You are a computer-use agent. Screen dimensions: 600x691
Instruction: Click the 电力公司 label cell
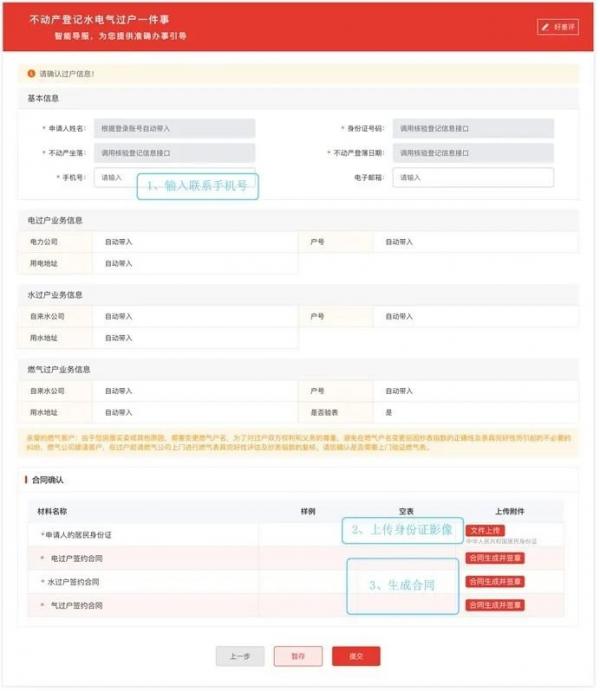(55, 242)
